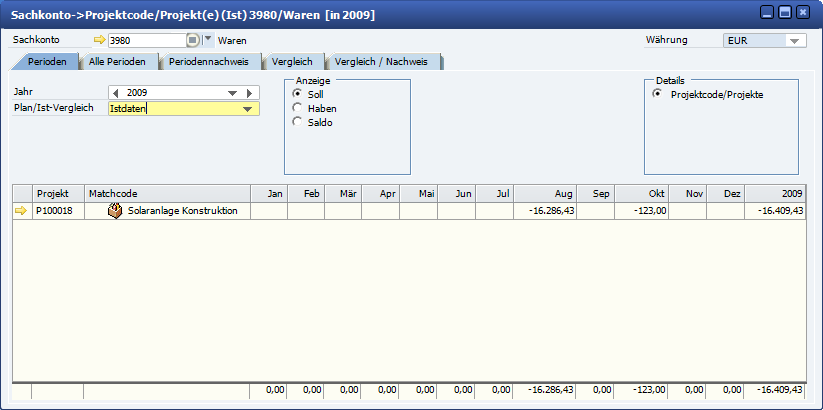Select the Projektcode/Projekte details option
This screenshot has width=823, height=410.
pyautogui.click(x=657, y=94)
